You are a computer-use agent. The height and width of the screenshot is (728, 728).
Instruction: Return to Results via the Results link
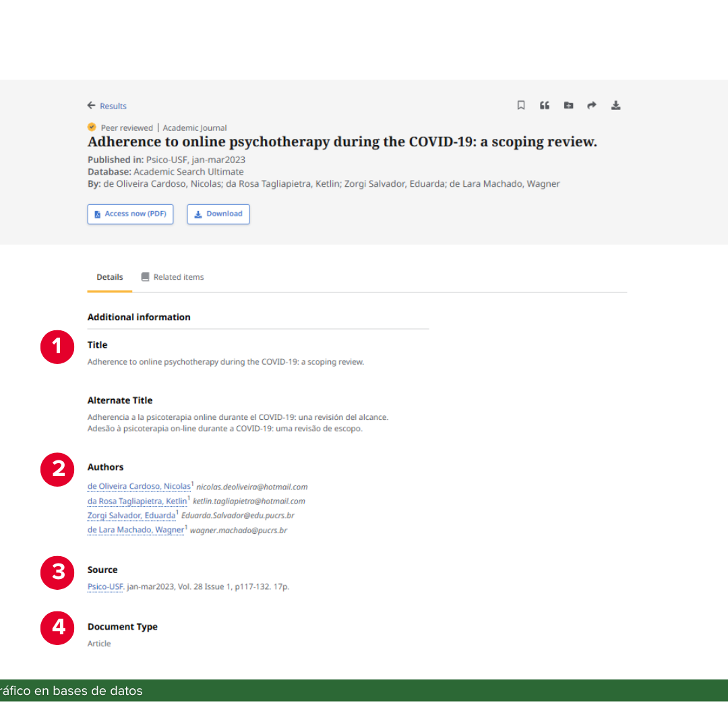(111, 106)
